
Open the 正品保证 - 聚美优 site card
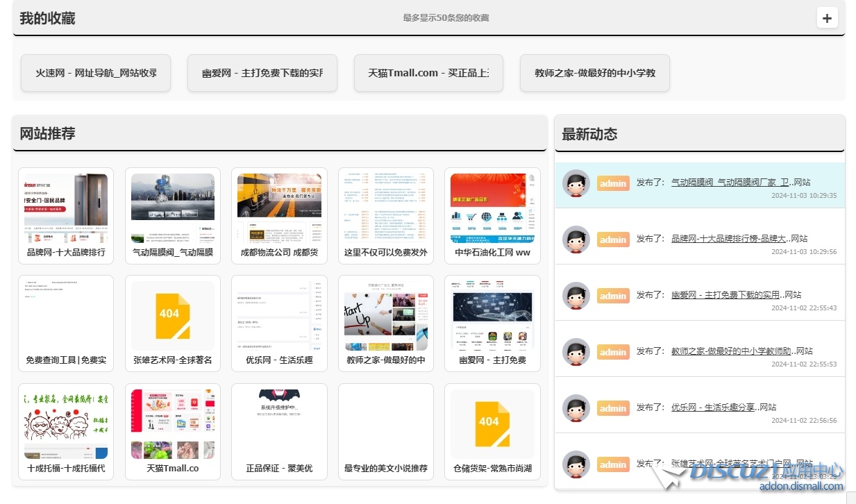280,432
